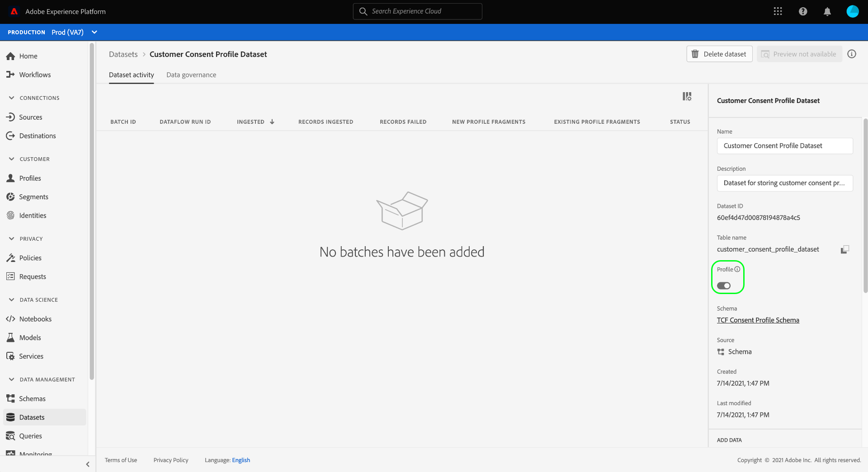Click the Datasets database icon
Image resolution: width=868 pixels, height=472 pixels.
[x=10, y=417]
